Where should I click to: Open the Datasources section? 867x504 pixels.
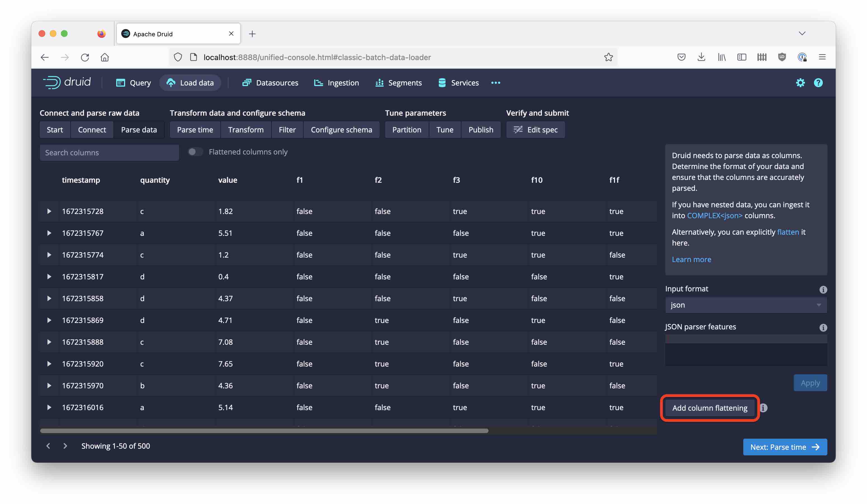(x=270, y=83)
